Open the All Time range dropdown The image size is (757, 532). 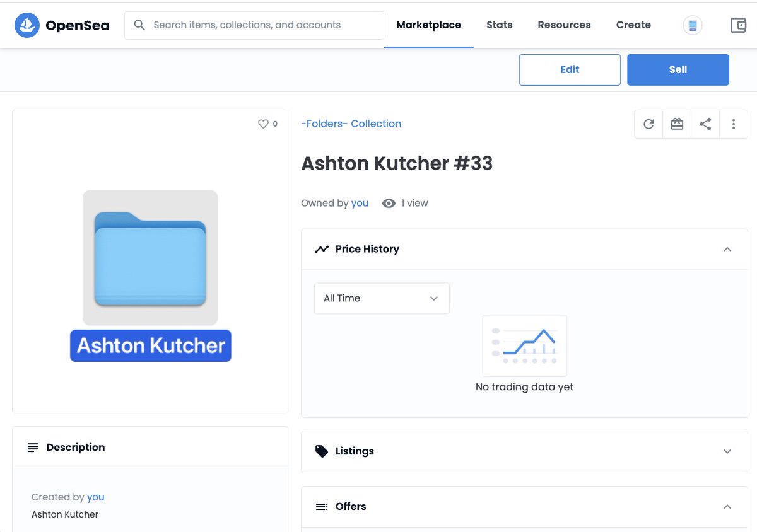(x=382, y=298)
